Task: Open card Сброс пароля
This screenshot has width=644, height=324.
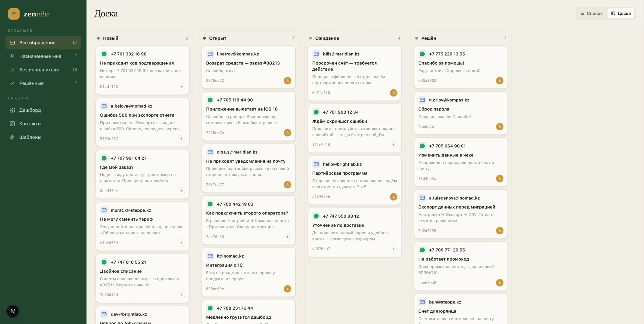Action: pyautogui.click(x=461, y=113)
